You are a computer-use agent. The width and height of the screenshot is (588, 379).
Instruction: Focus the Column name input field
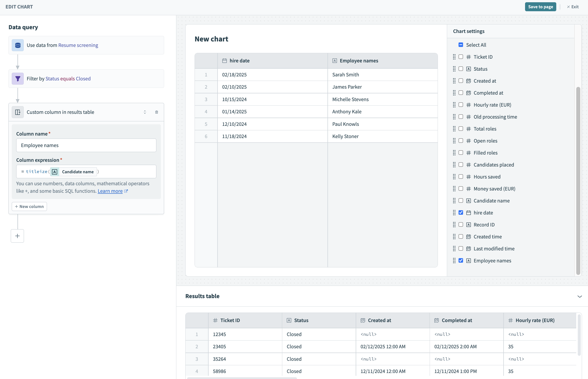(x=86, y=145)
